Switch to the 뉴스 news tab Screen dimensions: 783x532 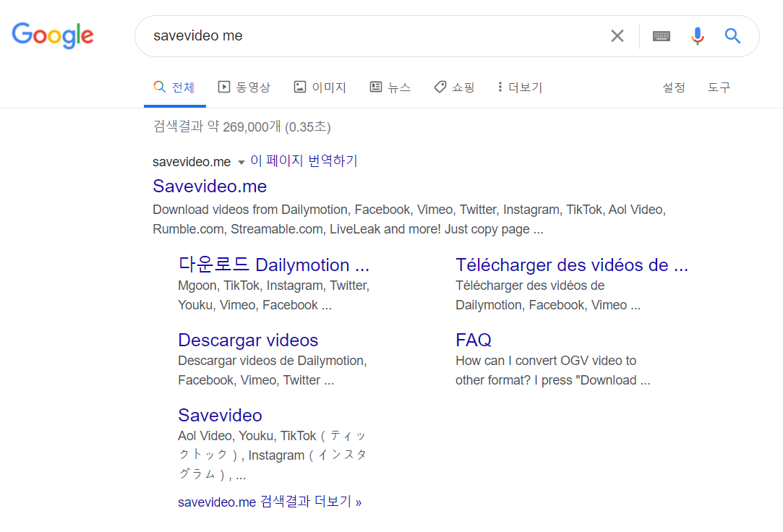pyautogui.click(x=390, y=87)
